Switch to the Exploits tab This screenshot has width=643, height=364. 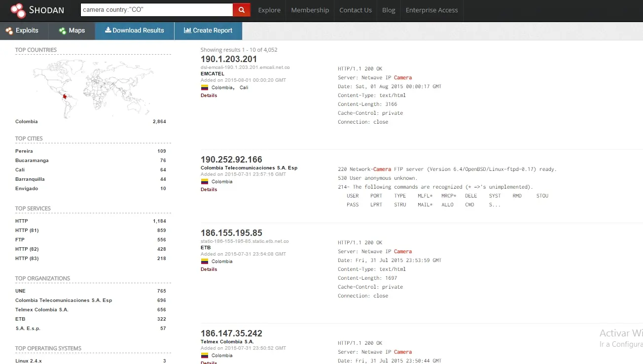[x=24, y=31]
